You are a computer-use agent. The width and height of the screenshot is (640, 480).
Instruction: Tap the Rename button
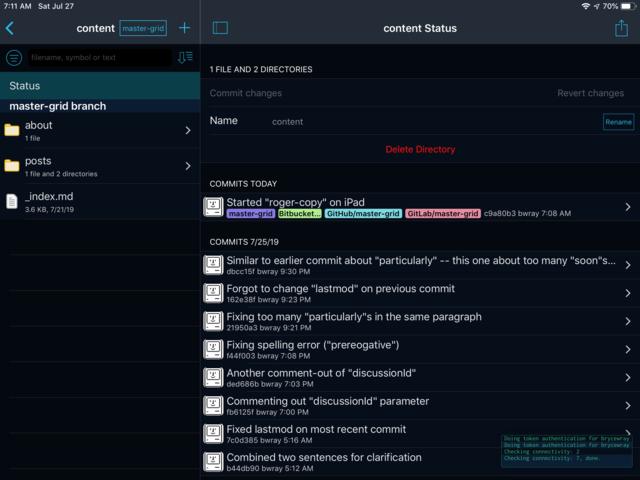(618, 122)
